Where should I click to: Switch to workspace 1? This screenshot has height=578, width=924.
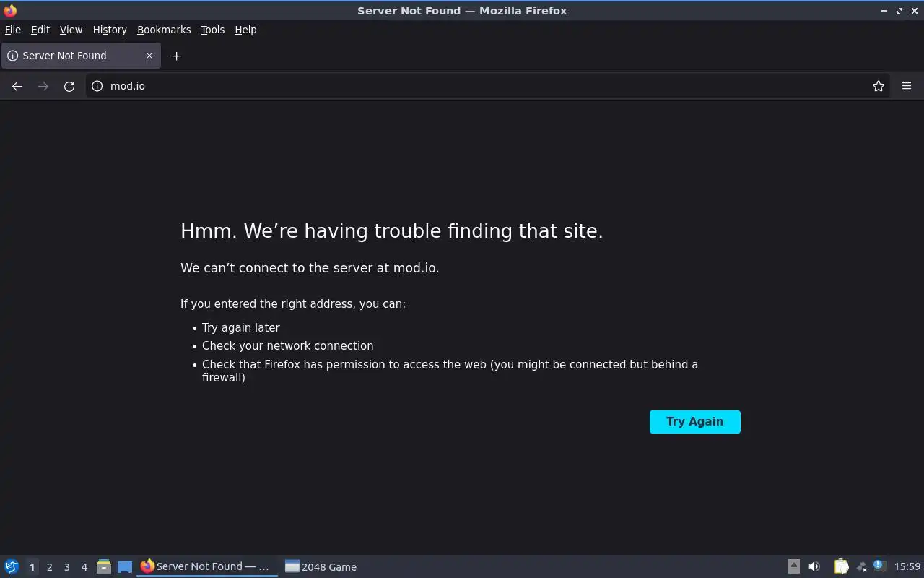tap(32, 567)
